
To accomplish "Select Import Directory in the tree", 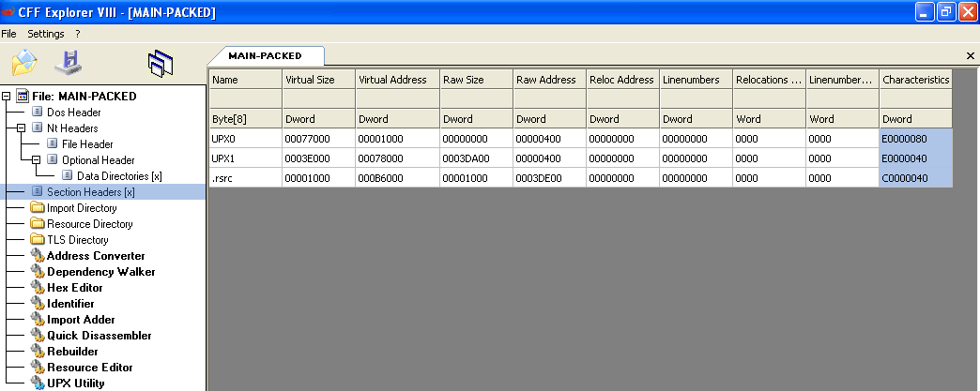I will point(82,208).
